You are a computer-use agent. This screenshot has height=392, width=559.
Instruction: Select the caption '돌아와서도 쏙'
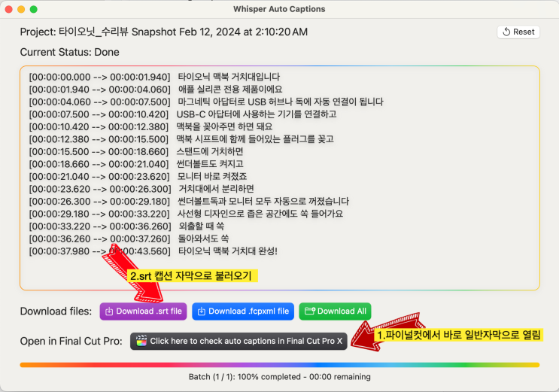coord(204,239)
